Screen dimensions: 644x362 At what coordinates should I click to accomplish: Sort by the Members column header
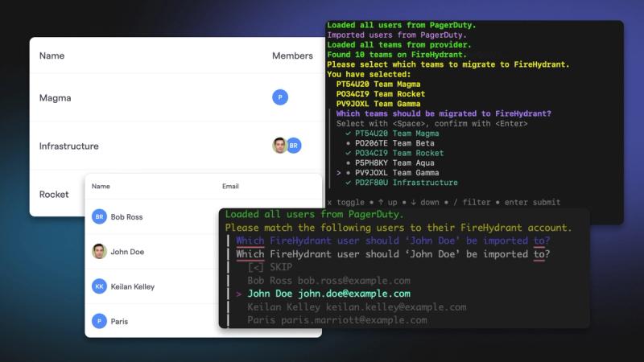292,56
